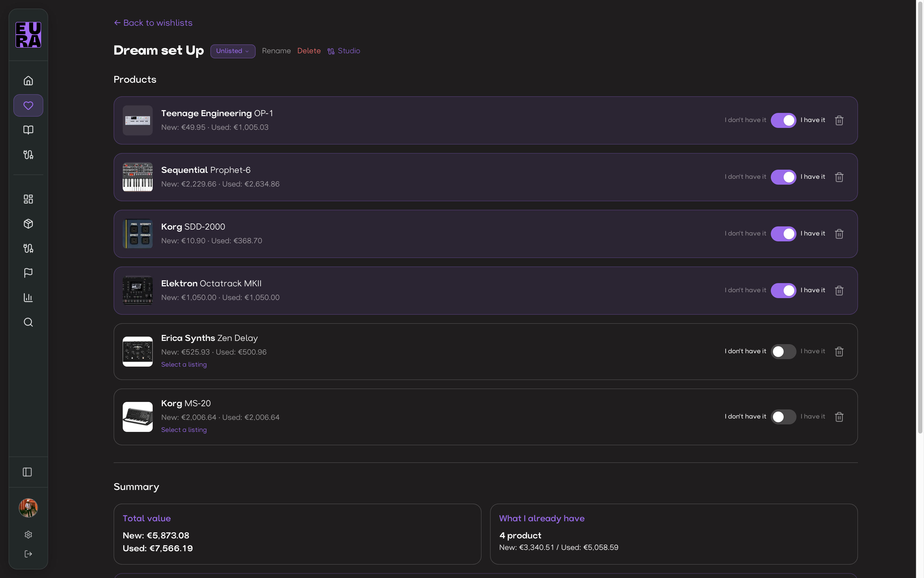Open settings via the gear icon
The width and height of the screenshot is (924, 578).
(x=28, y=535)
